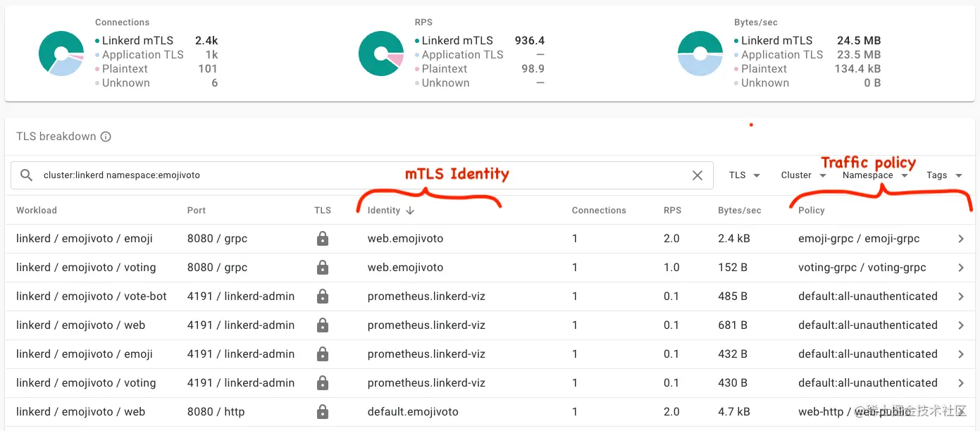
Task: Click the 2.4k Linkerd mTLS connections value
Action: tap(206, 41)
